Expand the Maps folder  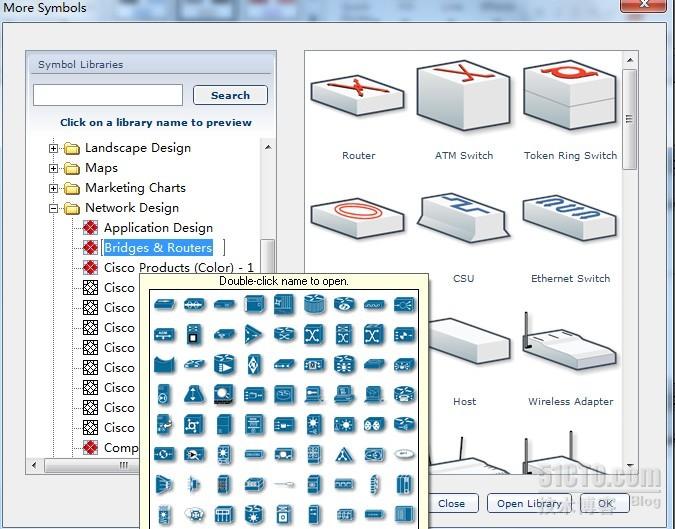point(53,168)
